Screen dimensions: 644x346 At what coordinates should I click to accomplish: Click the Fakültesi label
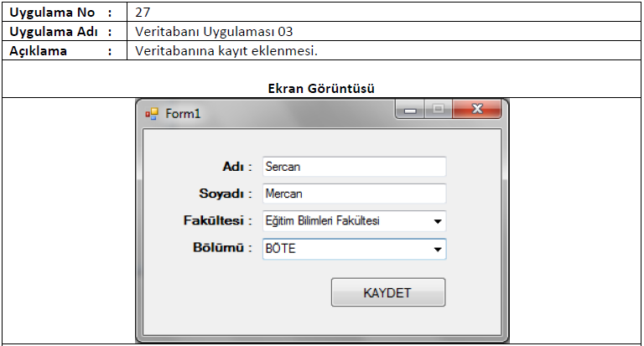pos(217,220)
